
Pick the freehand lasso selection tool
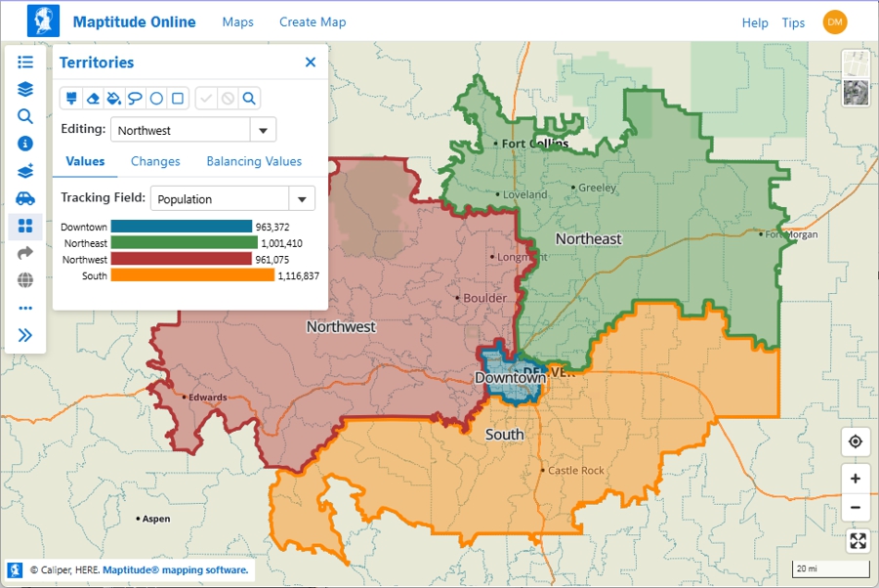[136, 98]
